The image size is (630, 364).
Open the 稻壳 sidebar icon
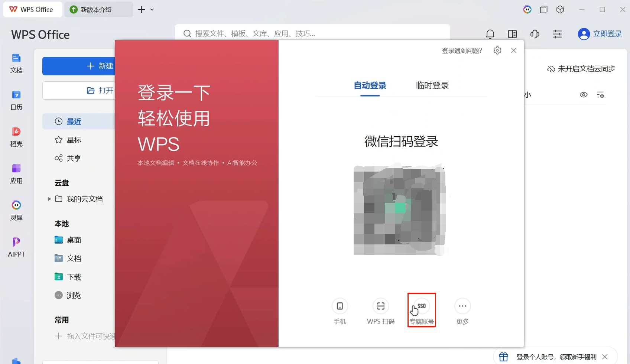point(16,137)
